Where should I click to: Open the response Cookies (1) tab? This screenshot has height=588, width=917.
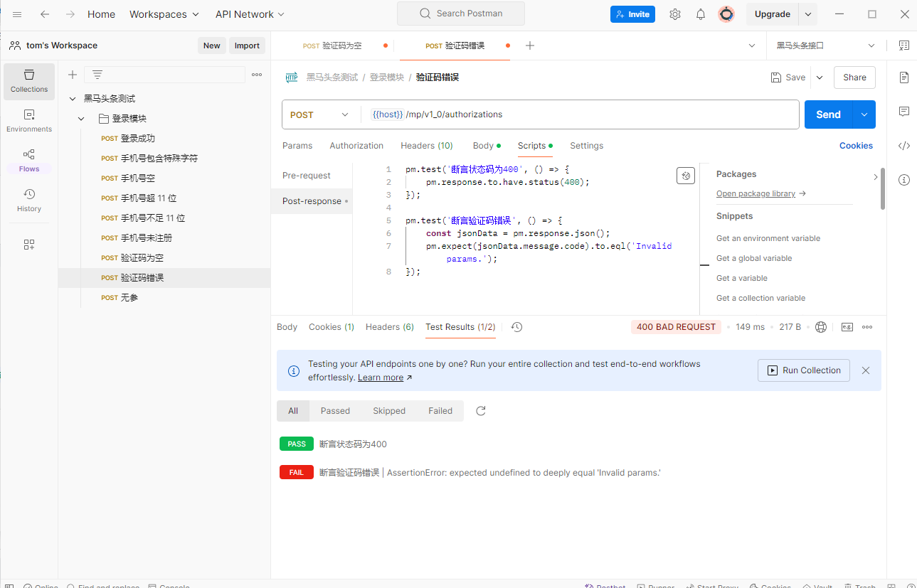point(332,327)
